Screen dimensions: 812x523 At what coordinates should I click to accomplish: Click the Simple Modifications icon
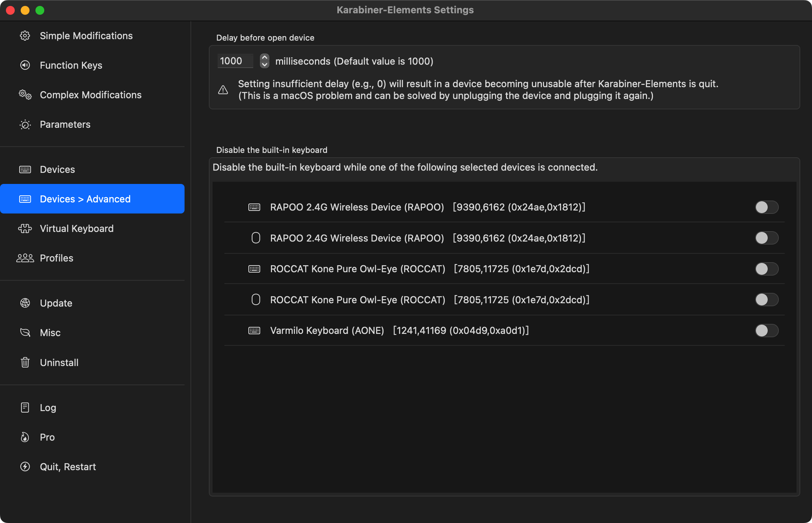(24, 35)
